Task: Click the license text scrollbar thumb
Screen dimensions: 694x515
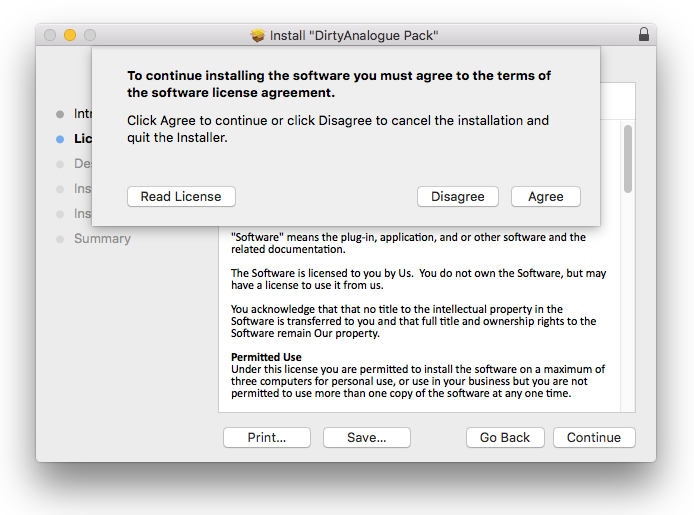Action: point(628,159)
